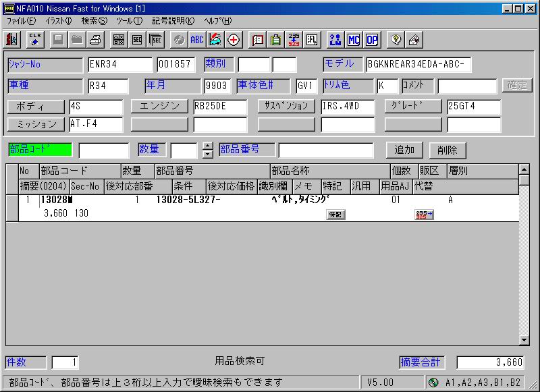
Task: Click the red cross circle icon
Action: pyautogui.click(x=234, y=40)
